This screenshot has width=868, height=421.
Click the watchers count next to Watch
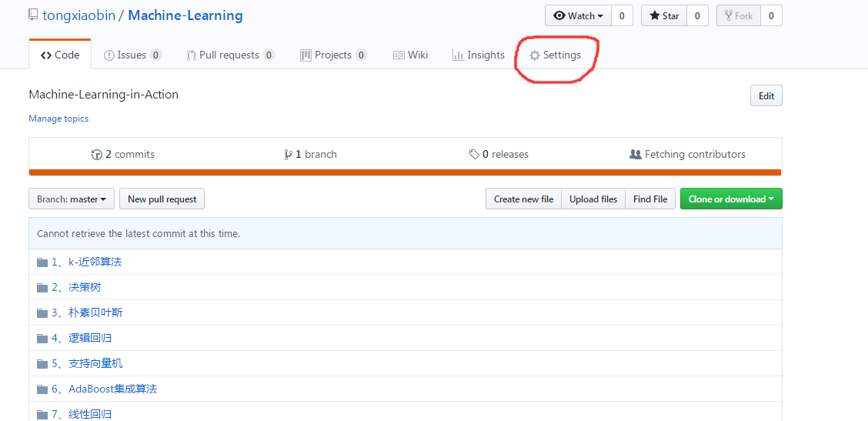622,16
